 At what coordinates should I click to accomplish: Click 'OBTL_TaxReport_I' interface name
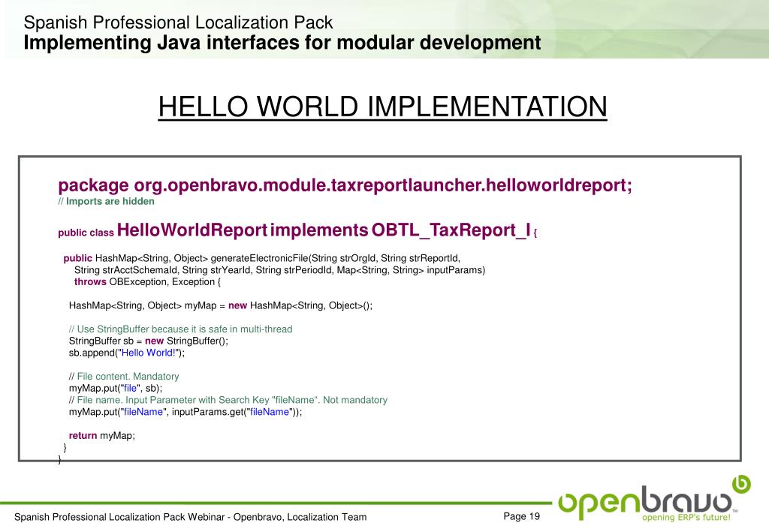[x=451, y=230]
